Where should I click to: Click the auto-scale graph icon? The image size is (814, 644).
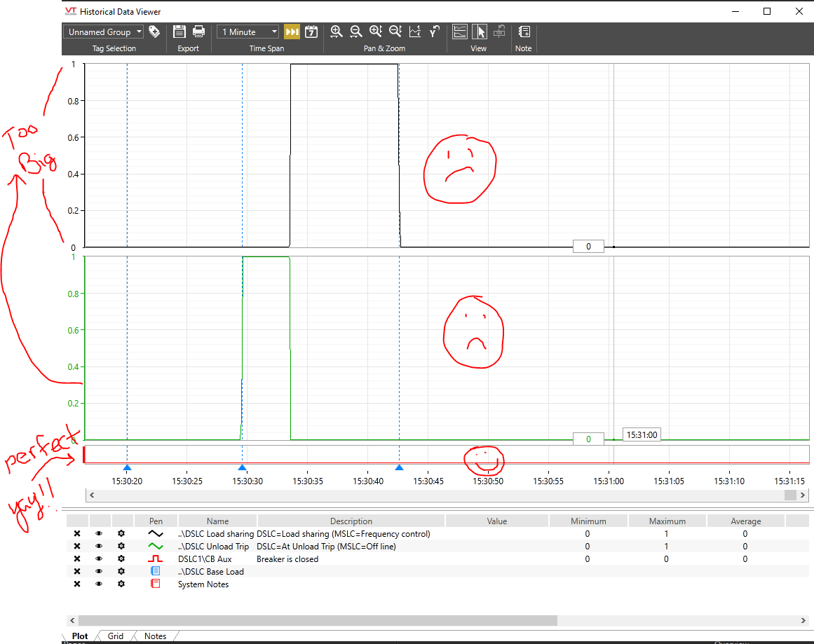(415, 32)
